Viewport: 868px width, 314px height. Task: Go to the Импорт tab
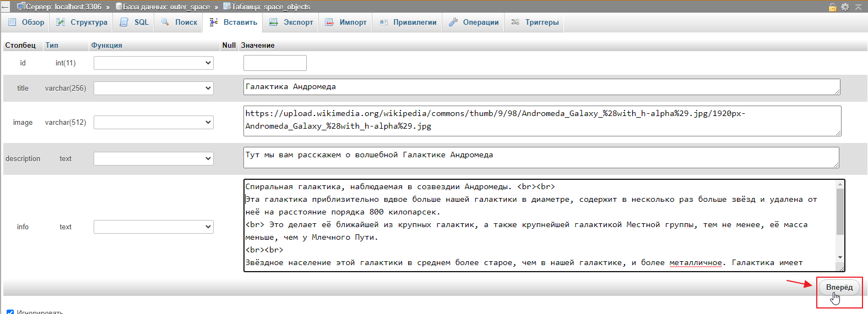click(x=346, y=23)
